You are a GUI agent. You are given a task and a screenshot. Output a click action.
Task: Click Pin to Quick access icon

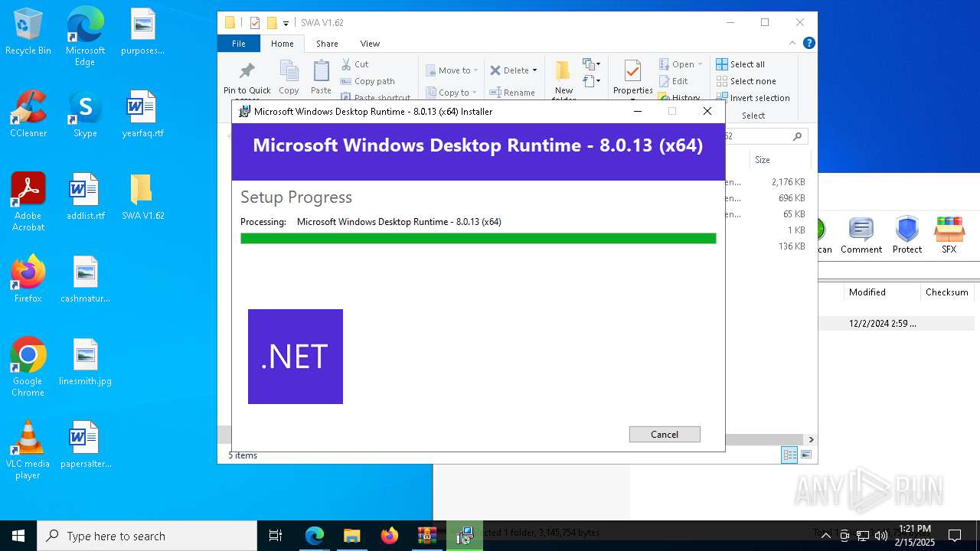247,71
